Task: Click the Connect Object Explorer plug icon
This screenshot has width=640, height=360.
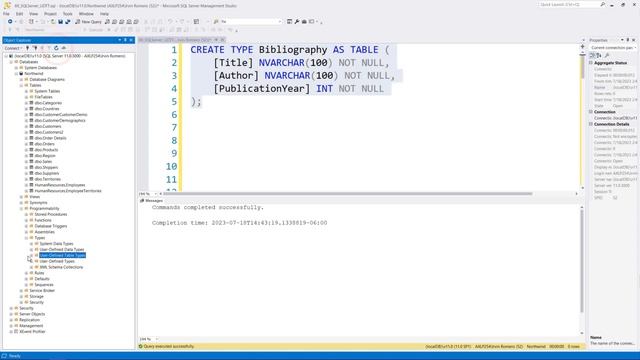Action: click(x=28, y=48)
